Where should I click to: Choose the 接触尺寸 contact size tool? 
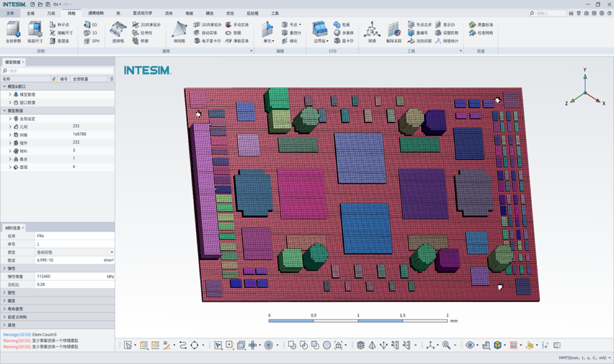61,33
